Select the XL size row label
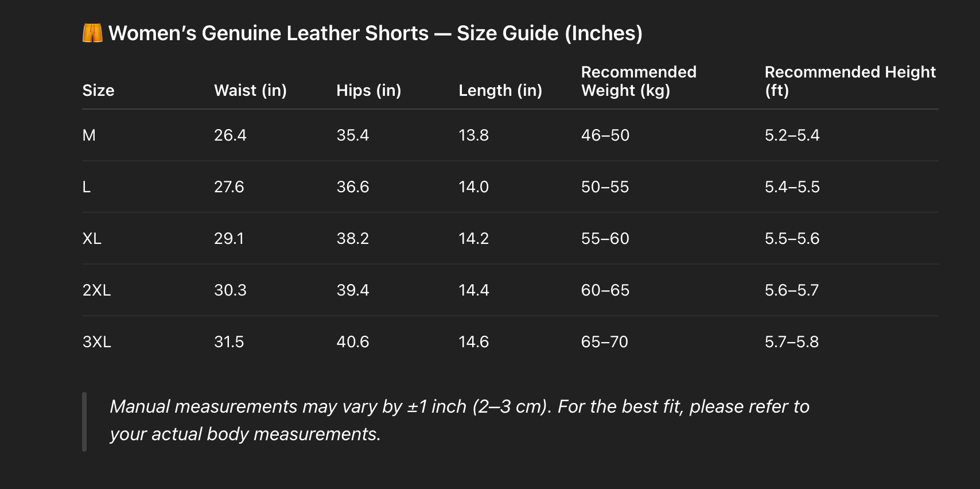980x489 pixels. (x=92, y=239)
